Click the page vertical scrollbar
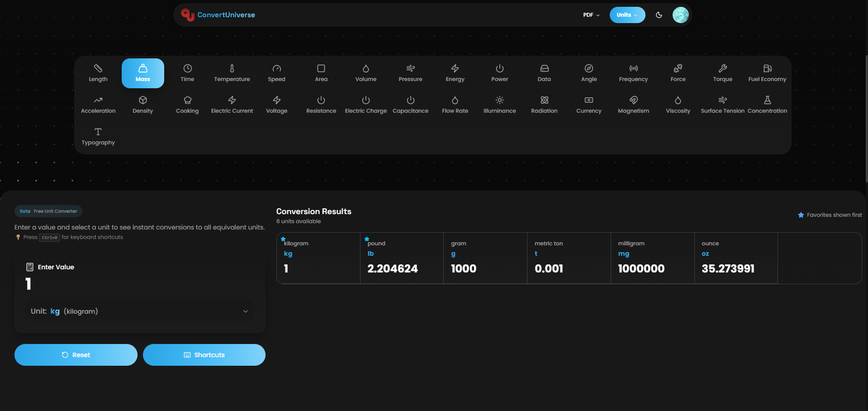Viewport: 868px width, 411px height. [866, 118]
